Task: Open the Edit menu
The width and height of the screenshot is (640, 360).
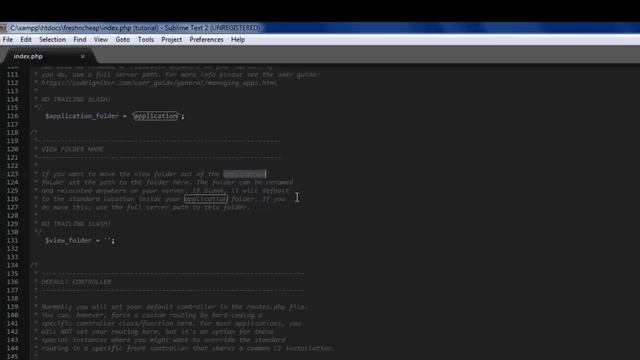Action: (x=26, y=40)
